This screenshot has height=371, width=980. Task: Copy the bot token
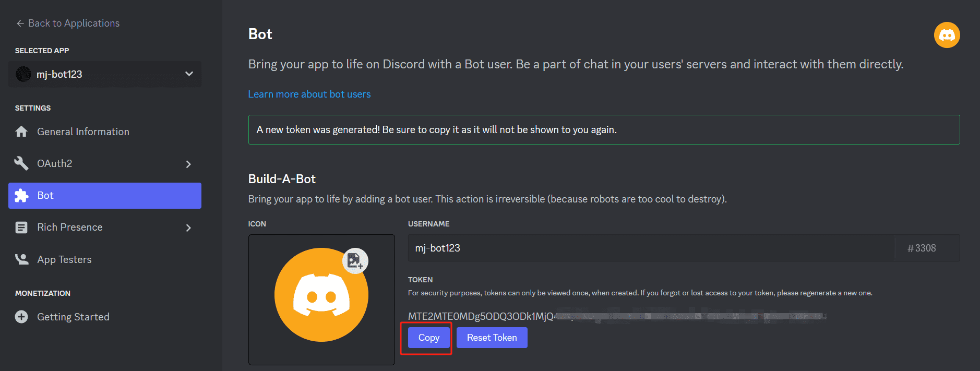tap(429, 338)
